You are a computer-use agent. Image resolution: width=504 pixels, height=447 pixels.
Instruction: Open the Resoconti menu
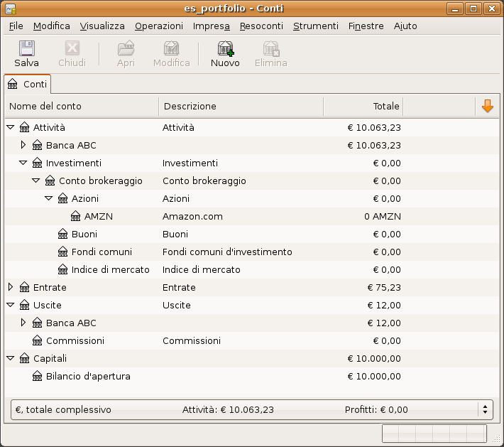coord(261,26)
